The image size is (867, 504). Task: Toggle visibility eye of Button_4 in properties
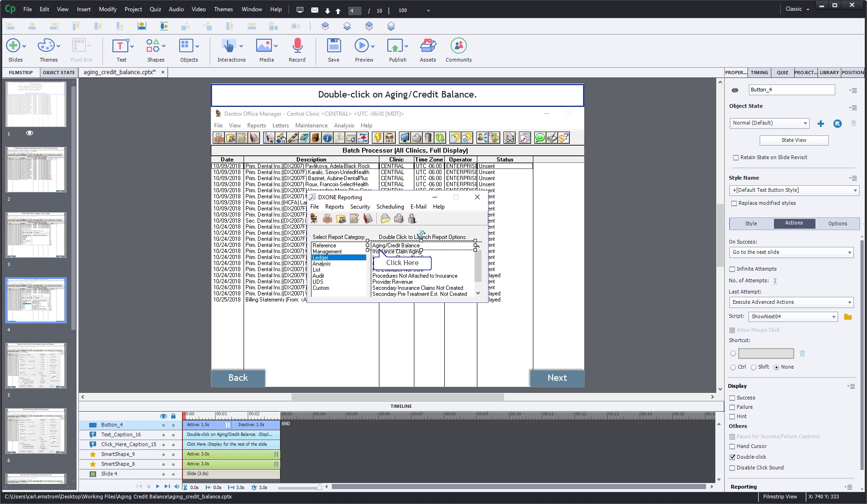(x=735, y=91)
